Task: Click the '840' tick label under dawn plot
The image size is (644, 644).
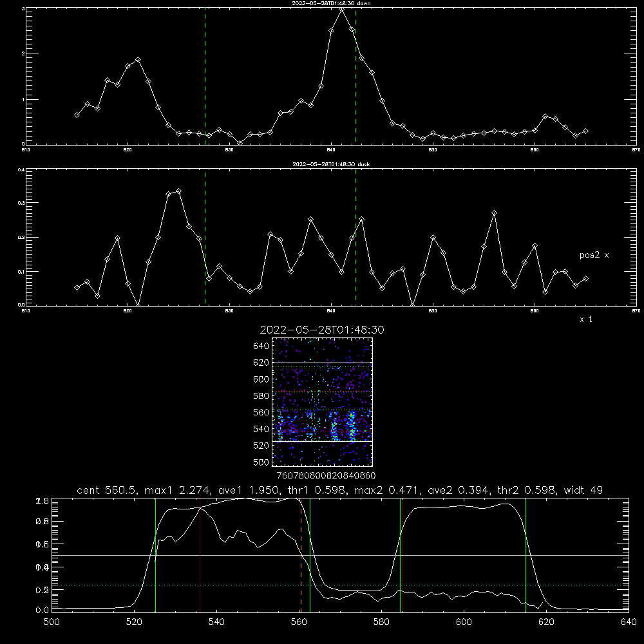Action: coord(332,150)
